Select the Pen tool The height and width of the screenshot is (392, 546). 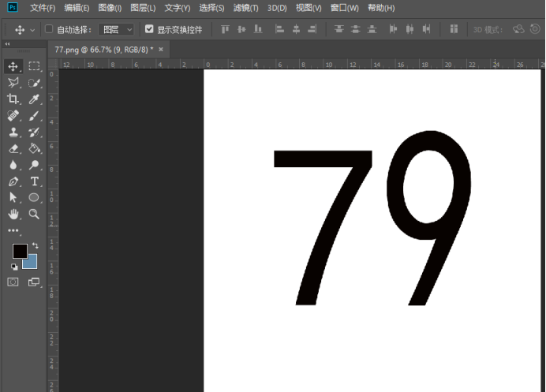(13, 181)
